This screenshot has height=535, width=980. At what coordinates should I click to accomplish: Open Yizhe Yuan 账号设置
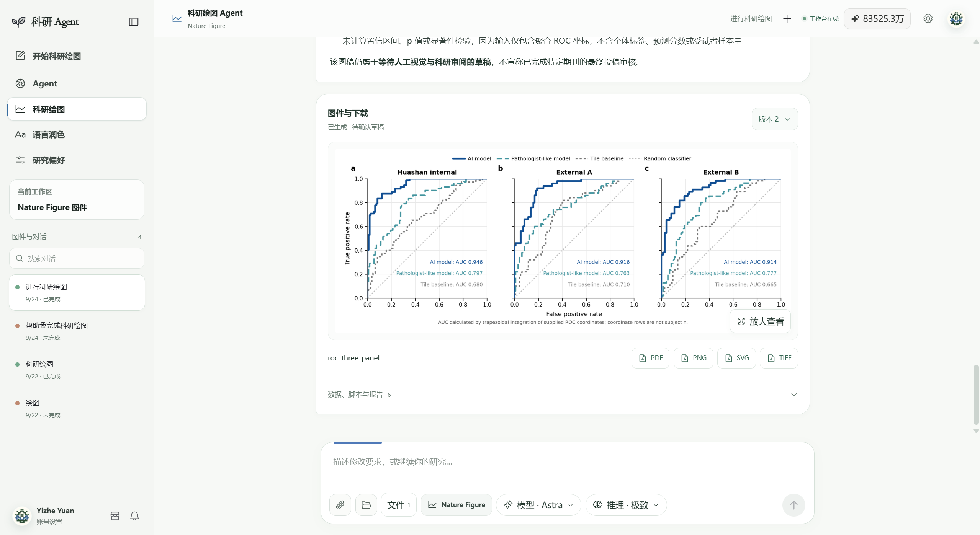[55, 515]
